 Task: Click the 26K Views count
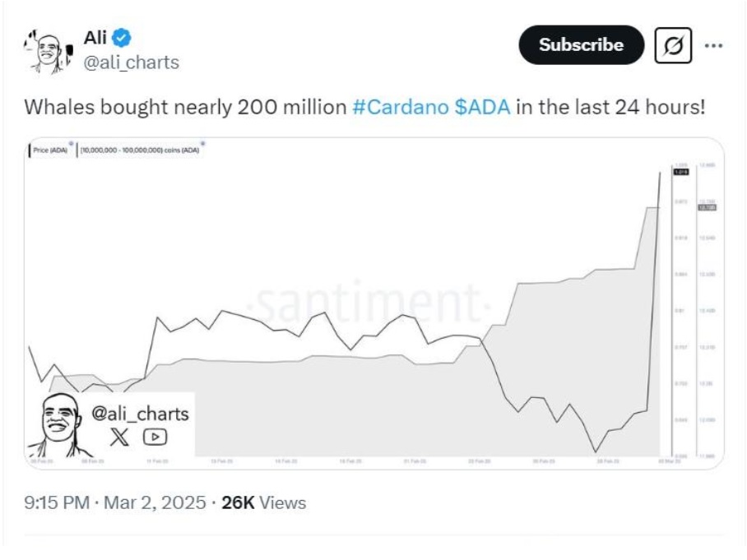(263, 502)
